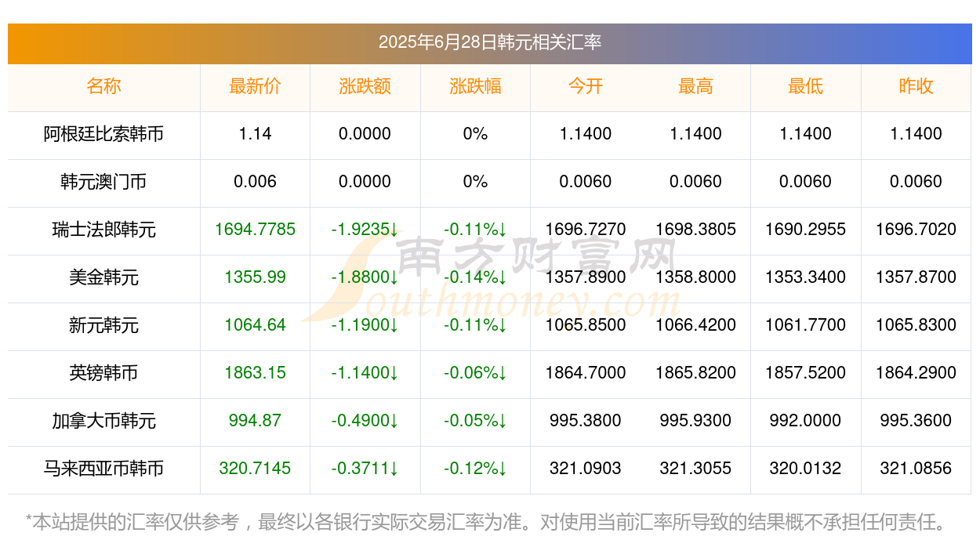Screen dimensions: 980x547
Task: Click high value 995.9300
Action: [x=695, y=421]
